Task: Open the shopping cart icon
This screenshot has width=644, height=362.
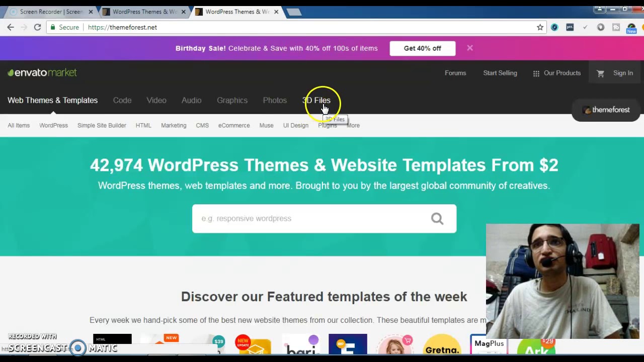Action: pyautogui.click(x=600, y=73)
